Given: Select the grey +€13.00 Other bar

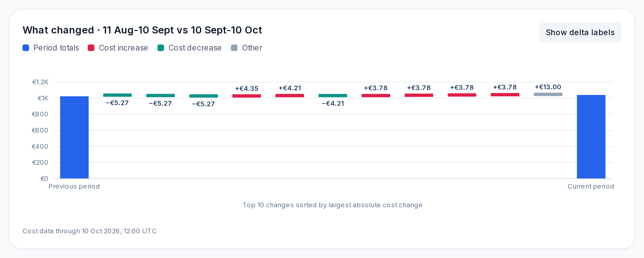Looking at the screenshot, I should (548, 94).
